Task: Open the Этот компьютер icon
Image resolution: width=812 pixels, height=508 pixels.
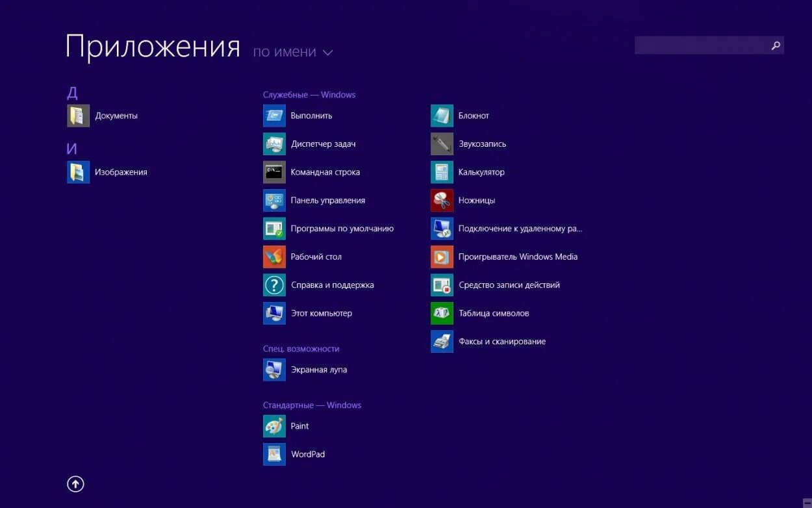Action: point(274,313)
